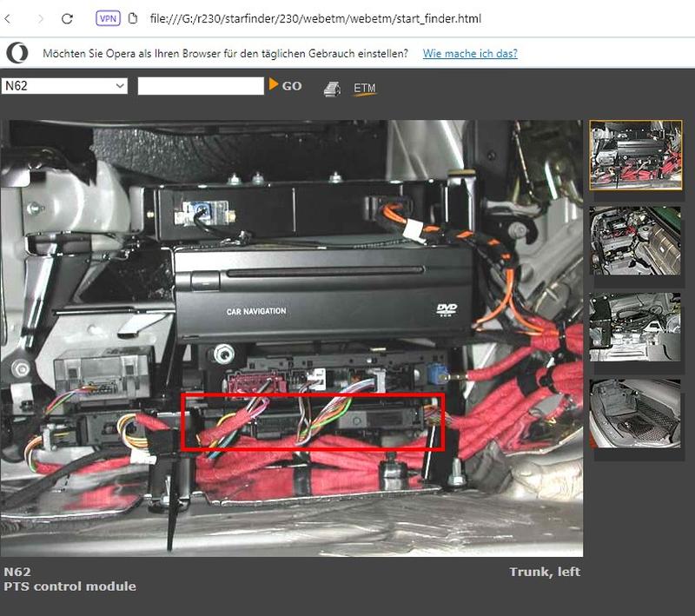Click the page file icon beside the URL
The width and height of the screenshot is (695, 616).
click(x=133, y=18)
